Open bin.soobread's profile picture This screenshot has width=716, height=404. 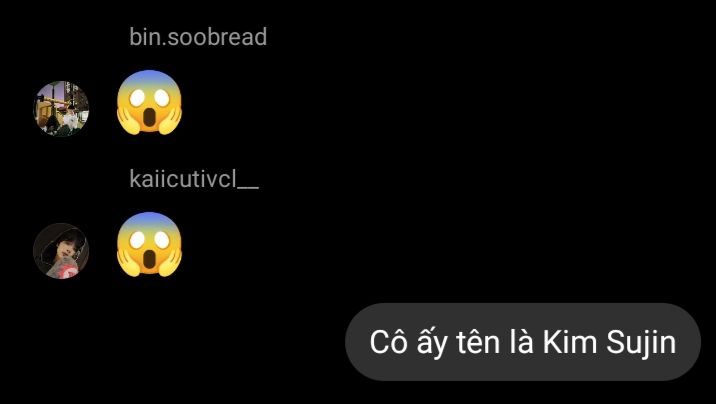61,109
